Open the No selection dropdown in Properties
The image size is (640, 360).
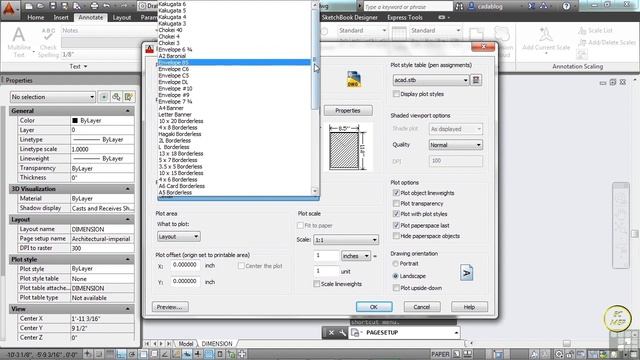click(x=53, y=97)
